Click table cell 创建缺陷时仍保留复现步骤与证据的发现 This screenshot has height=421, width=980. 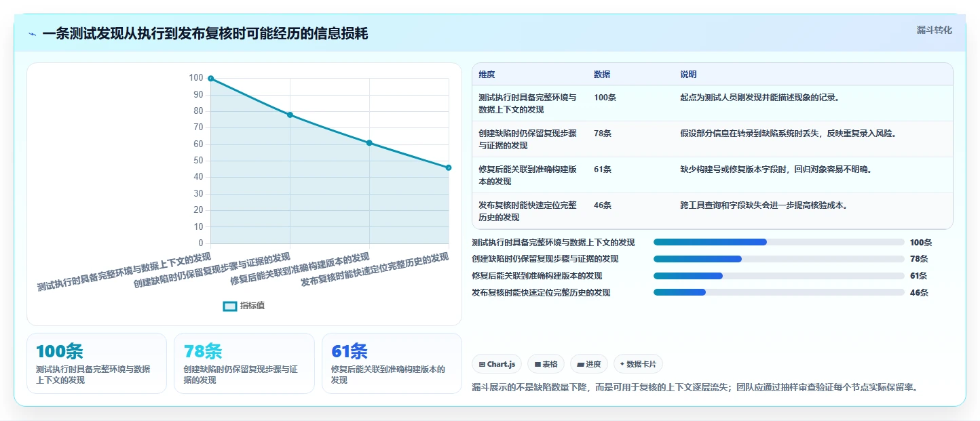click(528, 140)
